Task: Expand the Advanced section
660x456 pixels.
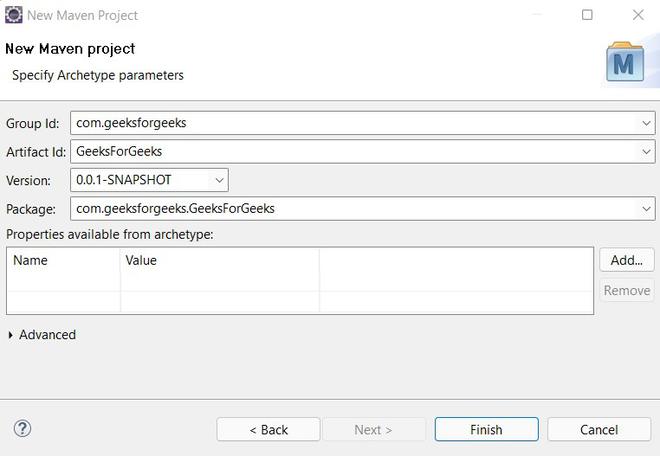Action: [x=11, y=335]
